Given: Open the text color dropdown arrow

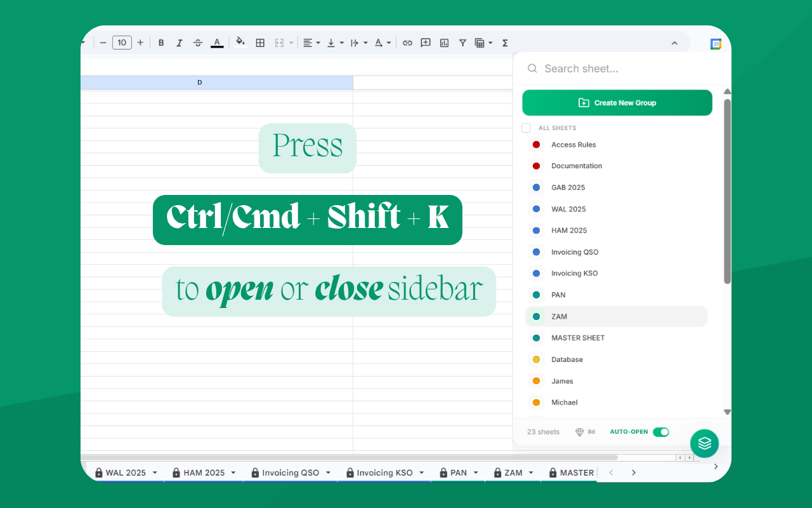Looking at the screenshot, I should pyautogui.click(x=387, y=43).
